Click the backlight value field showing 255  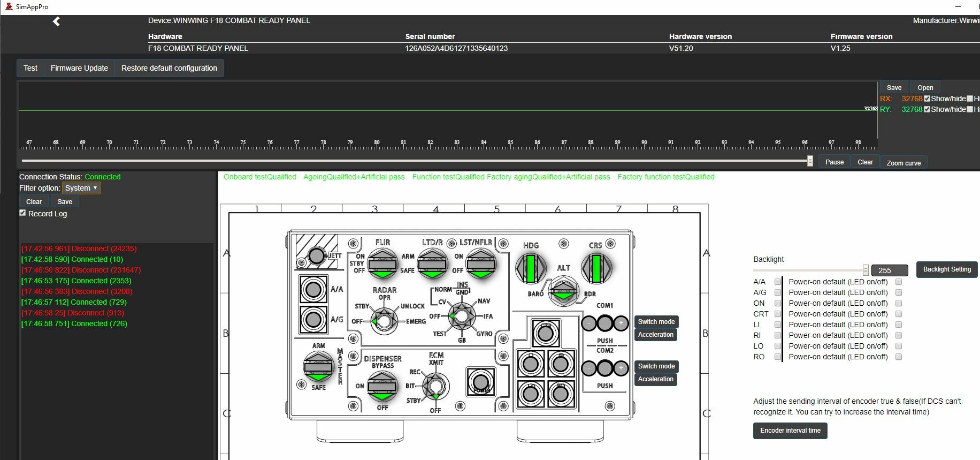click(890, 270)
